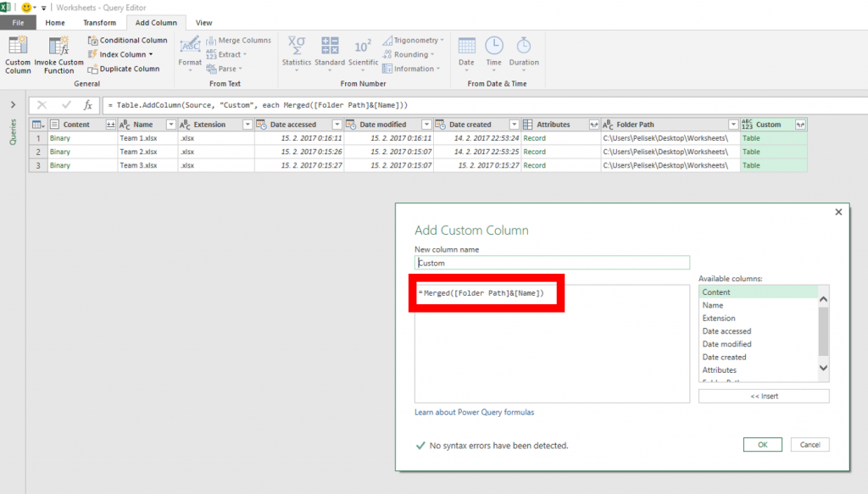Select Date created in Available columns
Viewport: 868px width, 494px height.
click(757, 358)
